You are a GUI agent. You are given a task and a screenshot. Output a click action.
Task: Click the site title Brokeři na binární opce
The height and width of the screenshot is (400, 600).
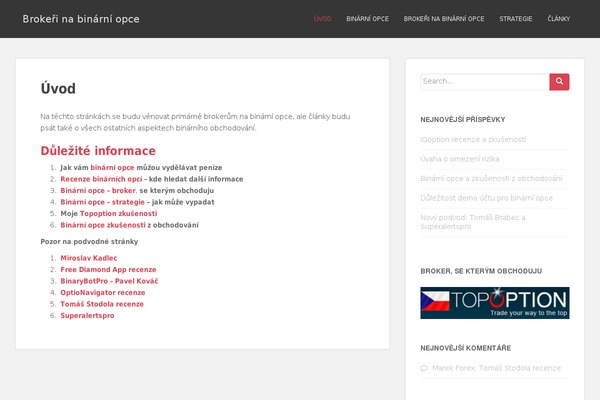(81, 19)
